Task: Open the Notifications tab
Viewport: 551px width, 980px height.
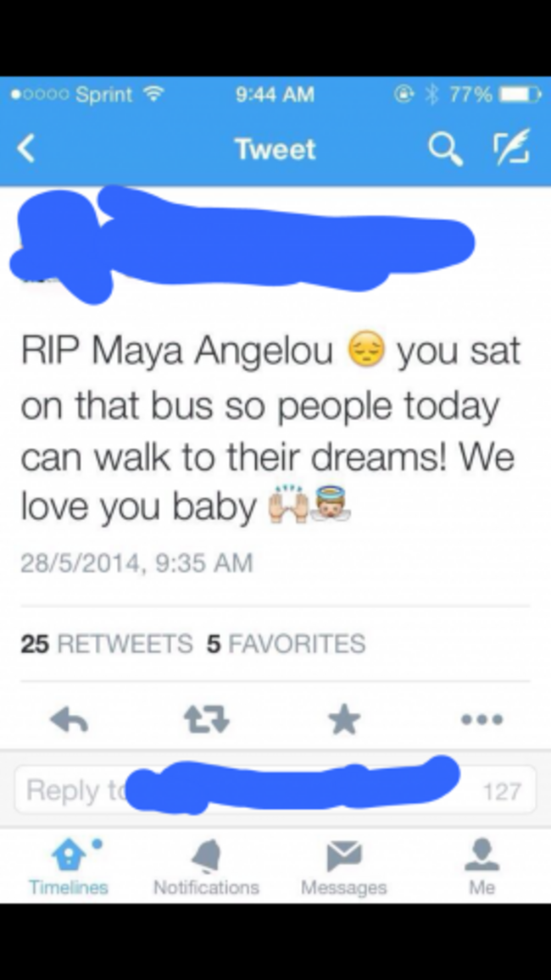Action: point(206,867)
